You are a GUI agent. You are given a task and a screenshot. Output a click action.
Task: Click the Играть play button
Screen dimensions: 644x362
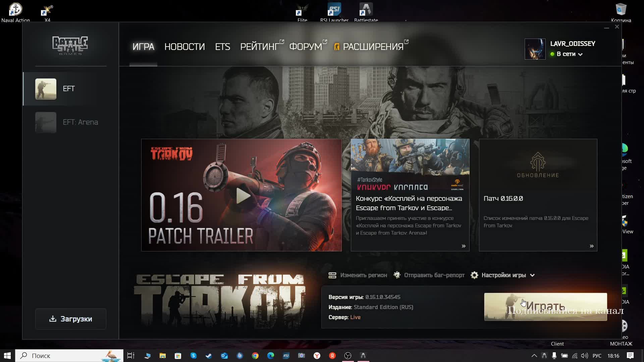tap(545, 307)
